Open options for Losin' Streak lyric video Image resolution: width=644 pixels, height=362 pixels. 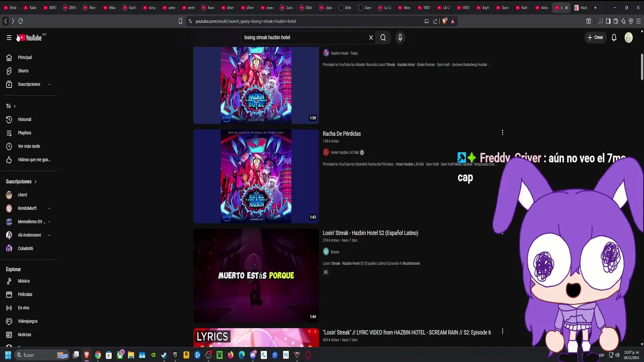pos(502,332)
